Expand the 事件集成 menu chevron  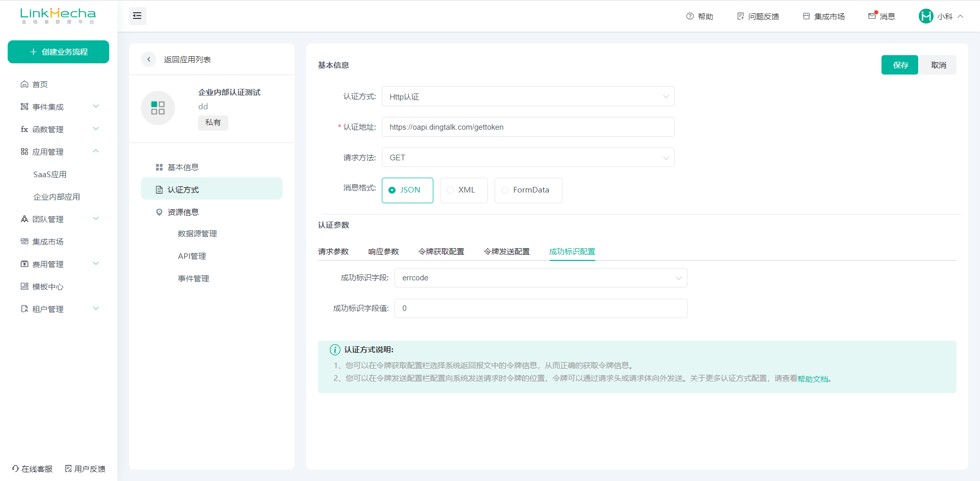tap(96, 106)
